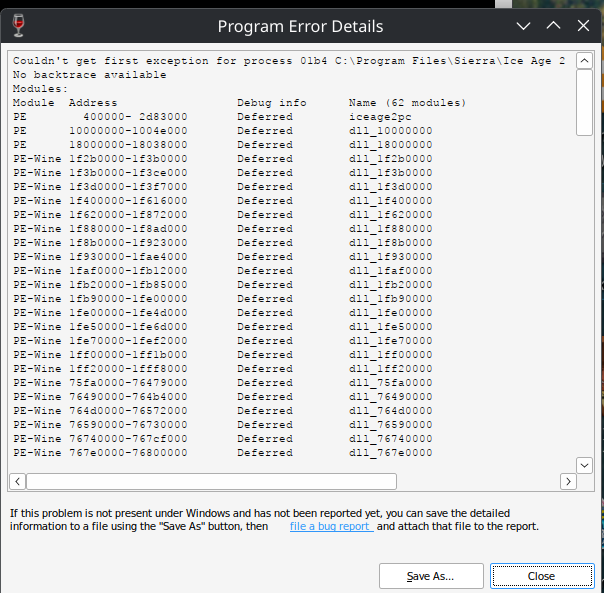Click the Wine glass icon in title bar

pos(19,25)
